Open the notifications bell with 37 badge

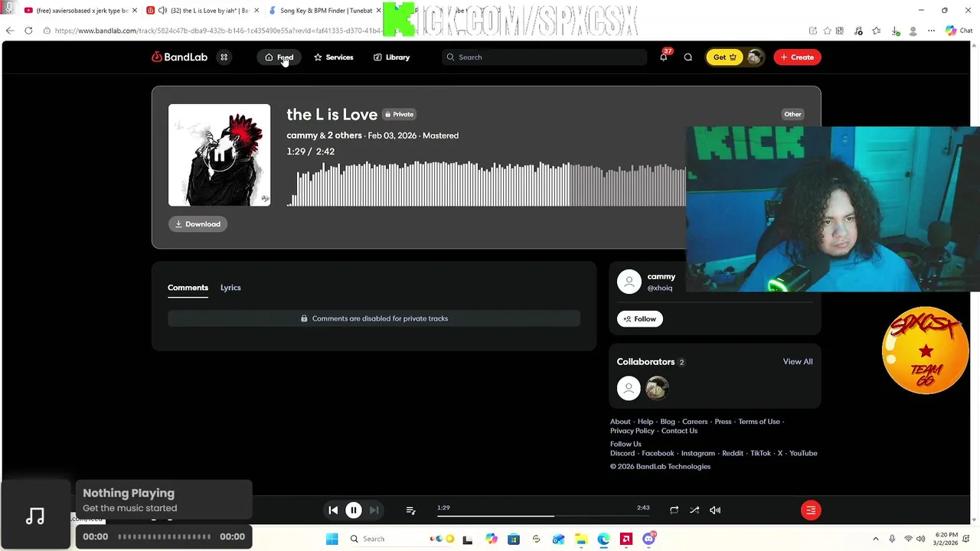[664, 57]
